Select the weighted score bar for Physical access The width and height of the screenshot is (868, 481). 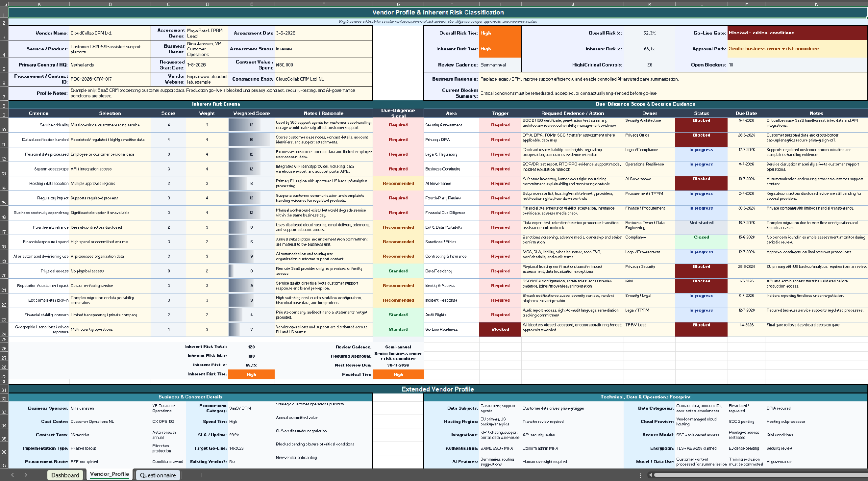tap(251, 271)
